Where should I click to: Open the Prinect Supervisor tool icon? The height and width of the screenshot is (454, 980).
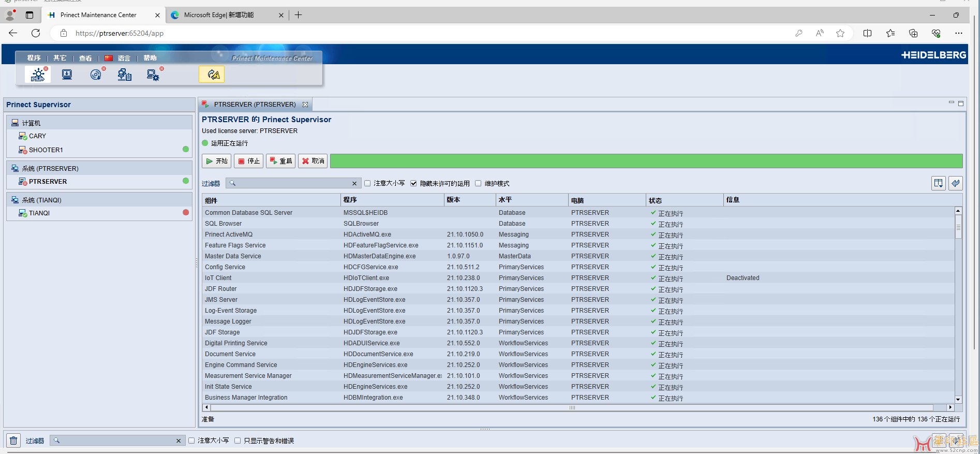click(x=38, y=75)
